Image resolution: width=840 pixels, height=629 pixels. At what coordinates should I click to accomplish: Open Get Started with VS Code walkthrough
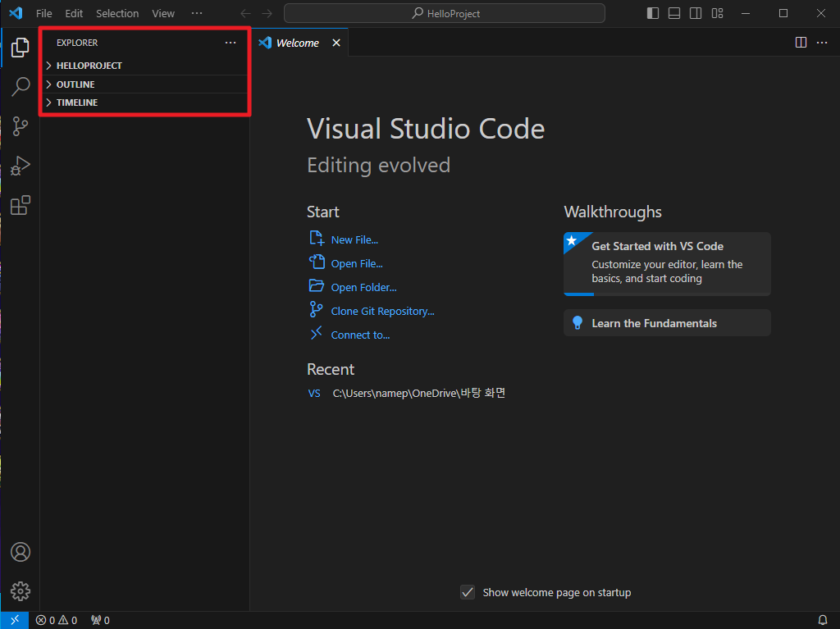click(667, 263)
